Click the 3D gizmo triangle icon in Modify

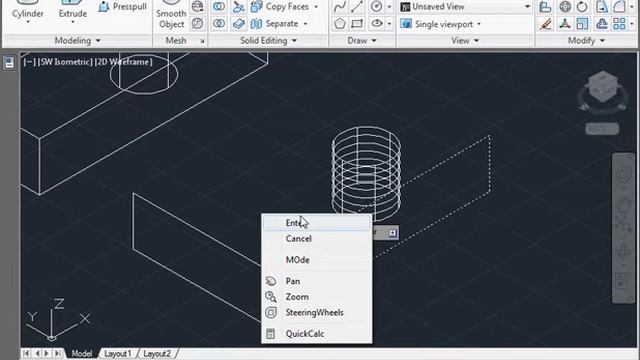click(564, 24)
